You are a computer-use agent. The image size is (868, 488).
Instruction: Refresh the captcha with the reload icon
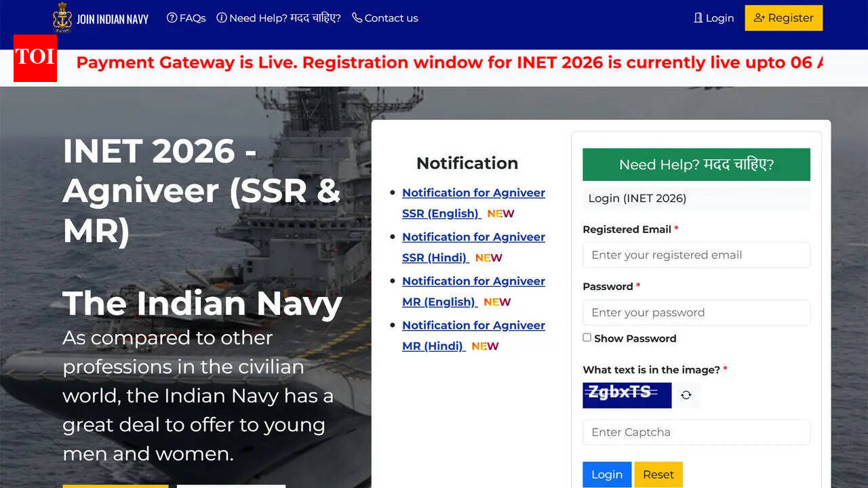coord(686,395)
